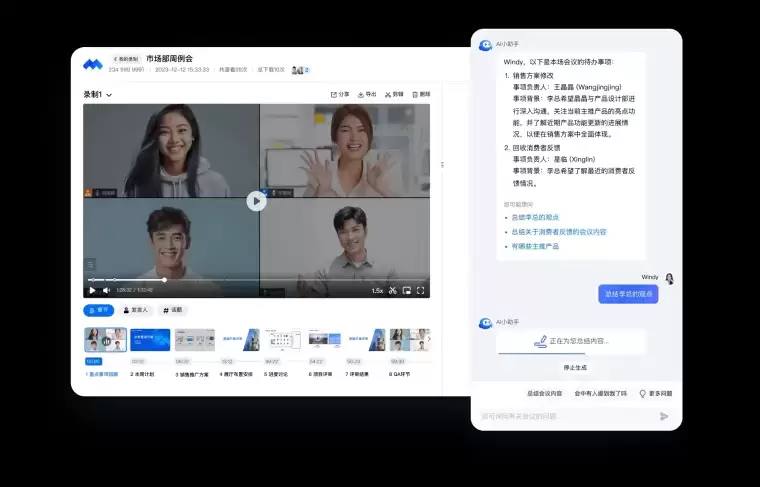The height and width of the screenshot is (487, 760).
Task: Switch to the 发言人 speaker tab
Action: click(x=135, y=310)
